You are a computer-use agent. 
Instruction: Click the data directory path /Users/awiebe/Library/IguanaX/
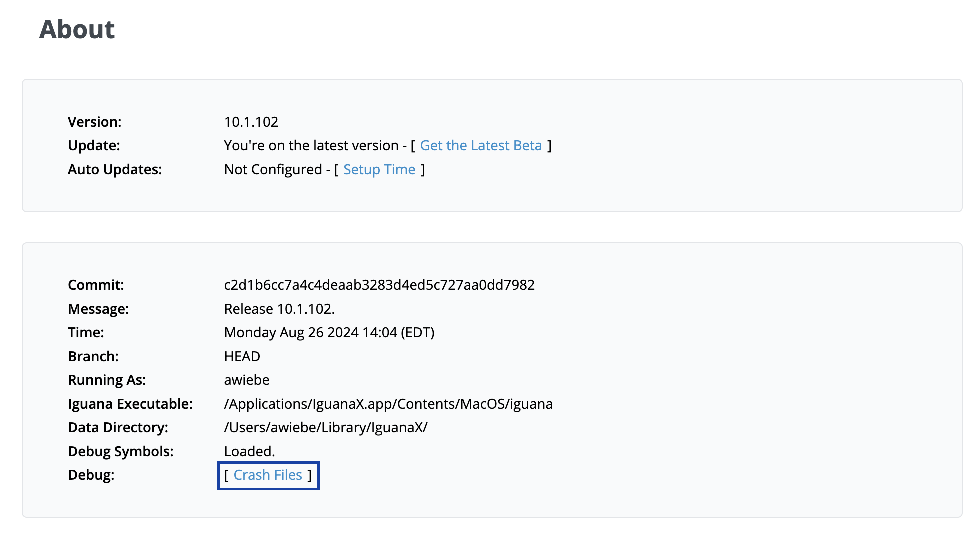(x=326, y=428)
